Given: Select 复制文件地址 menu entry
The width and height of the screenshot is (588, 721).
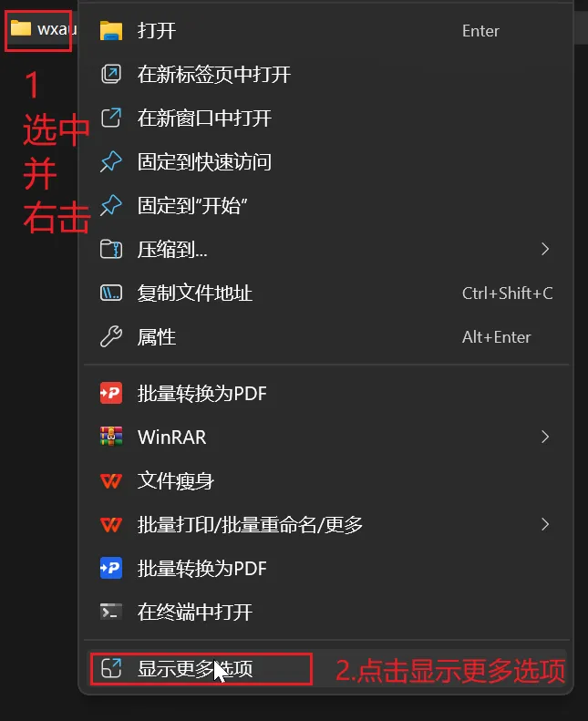Looking at the screenshot, I should tap(326, 294).
